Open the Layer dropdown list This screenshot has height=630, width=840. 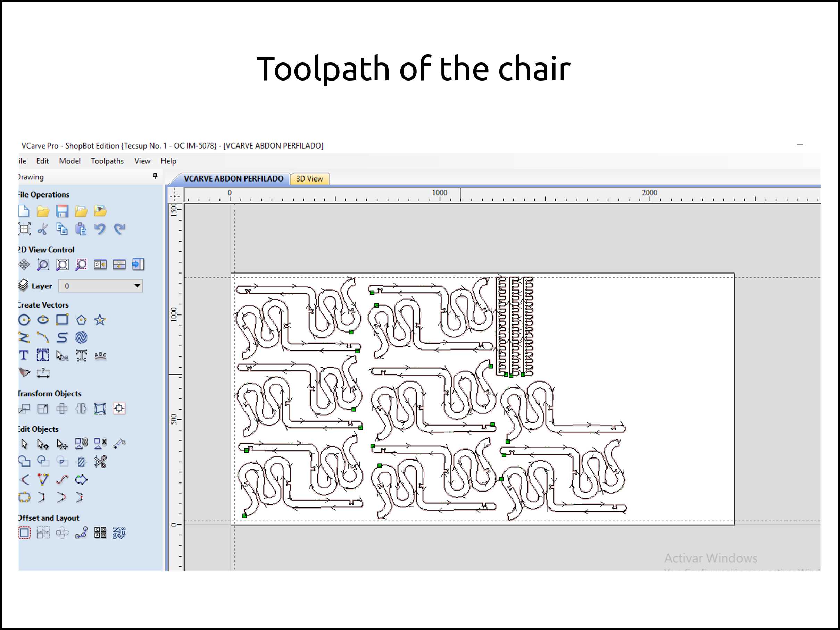point(137,286)
